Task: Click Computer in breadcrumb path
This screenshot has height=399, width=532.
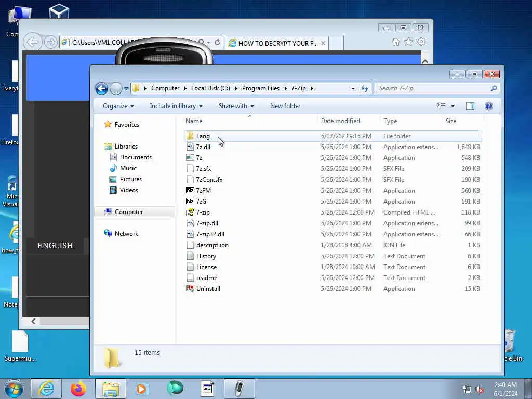Action: tap(165, 88)
